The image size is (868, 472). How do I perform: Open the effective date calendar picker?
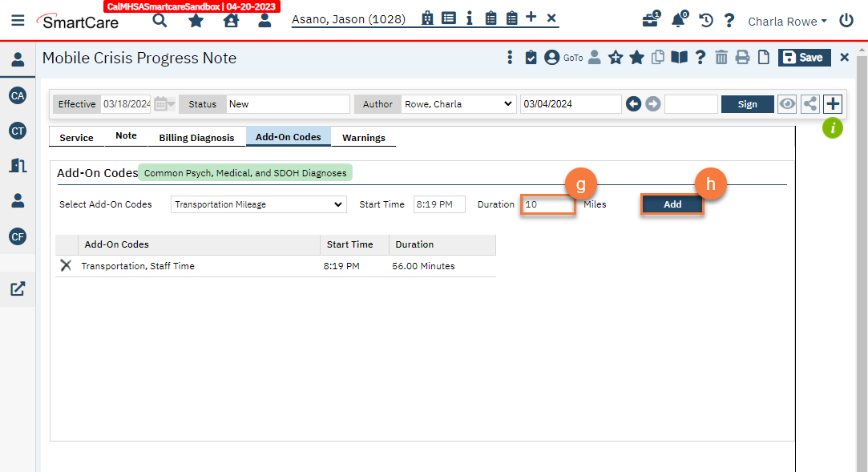(x=163, y=104)
